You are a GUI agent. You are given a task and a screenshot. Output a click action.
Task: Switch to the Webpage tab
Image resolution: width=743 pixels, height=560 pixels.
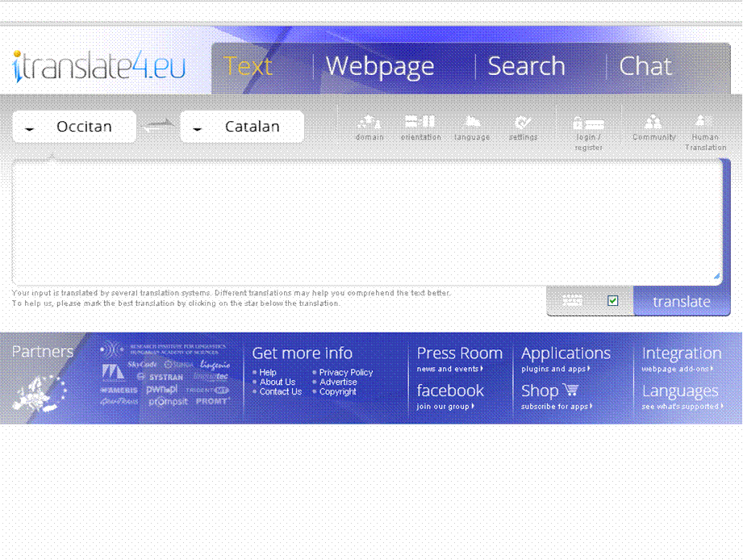379,66
